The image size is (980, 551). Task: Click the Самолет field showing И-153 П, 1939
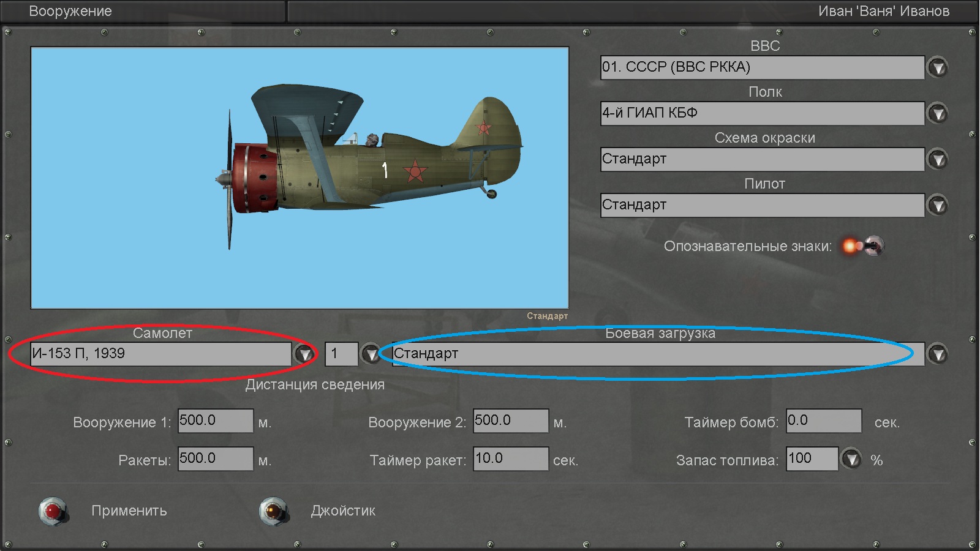[x=160, y=354]
